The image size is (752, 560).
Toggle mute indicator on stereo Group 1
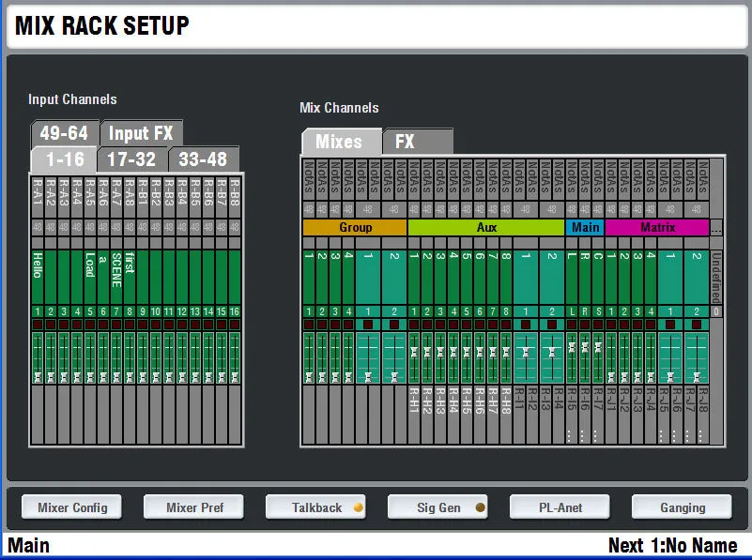tap(368, 325)
